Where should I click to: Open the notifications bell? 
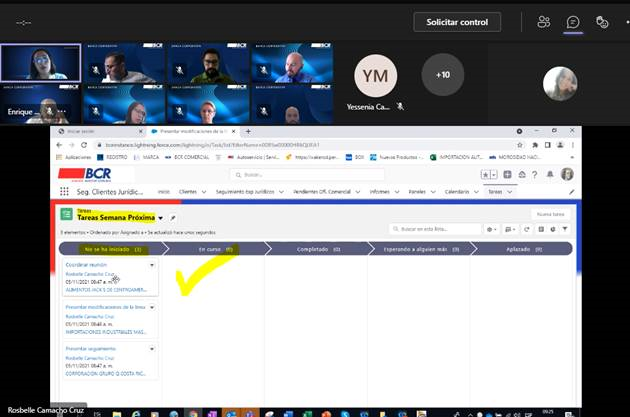click(550, 174)
